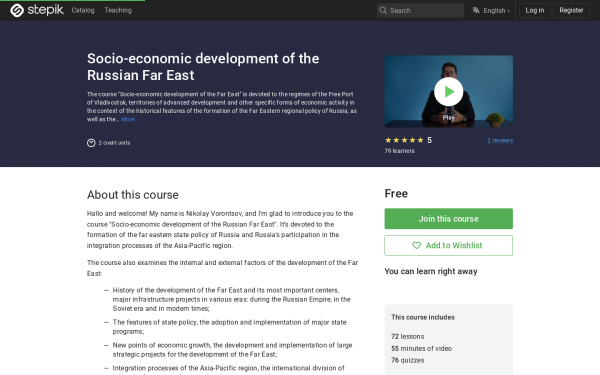The height and width of the screenshot is (375, 600).
Task: Click the Stepik logo
Action: click(x=37, y=10)
